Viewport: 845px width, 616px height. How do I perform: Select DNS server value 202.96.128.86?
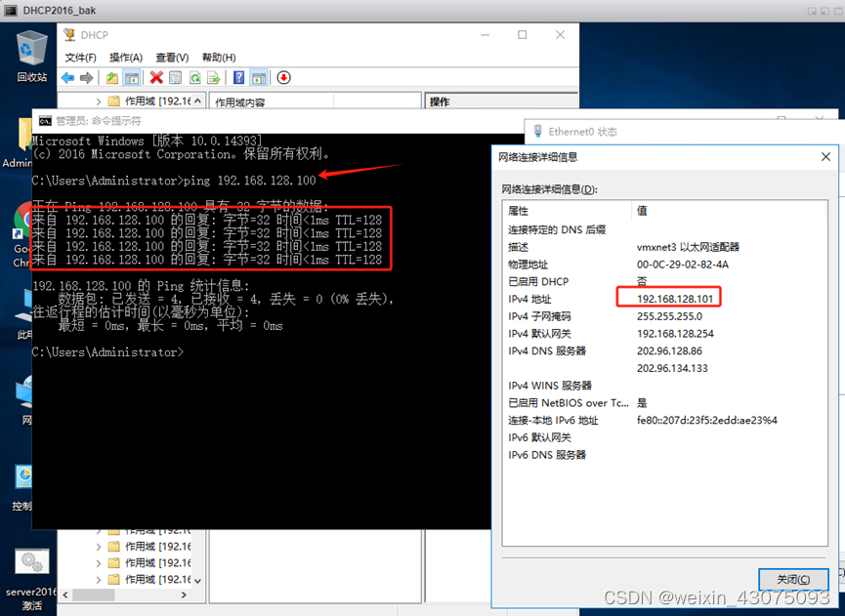pos(669,350)
